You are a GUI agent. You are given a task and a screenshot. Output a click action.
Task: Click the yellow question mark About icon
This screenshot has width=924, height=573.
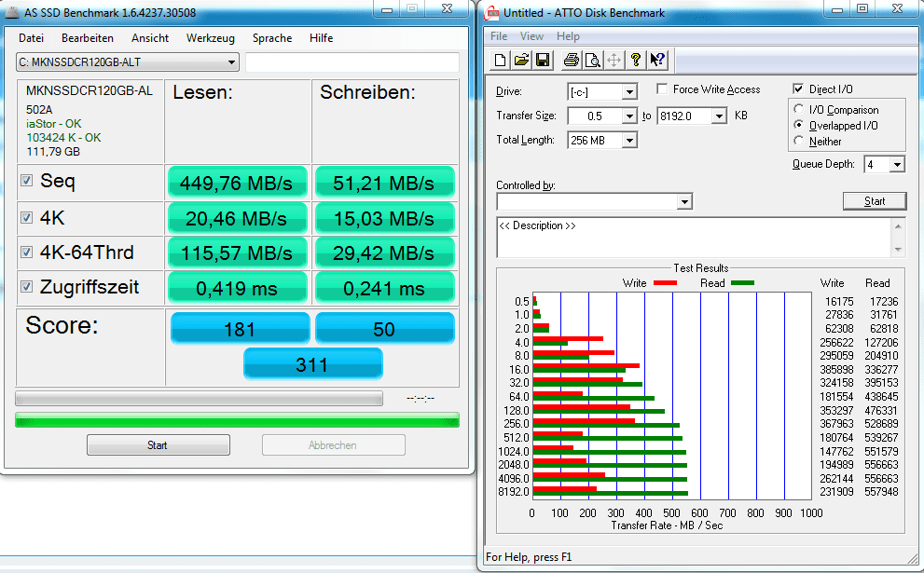coord(635,60)
